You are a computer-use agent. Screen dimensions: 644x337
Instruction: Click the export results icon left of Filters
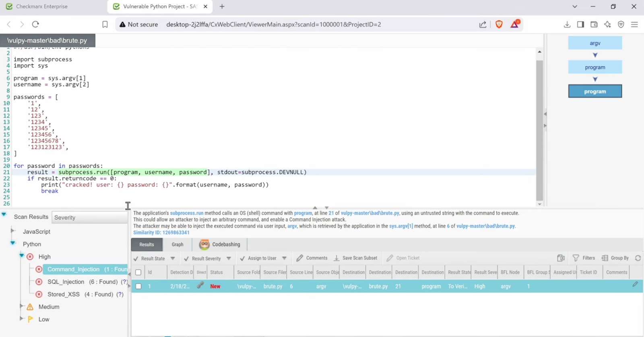[561, 258]
